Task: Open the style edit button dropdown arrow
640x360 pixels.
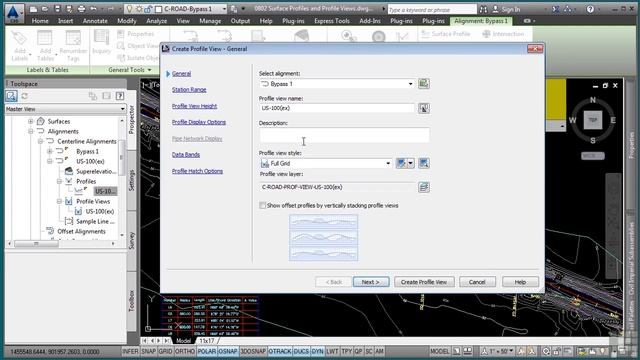Action: [411, 163]
